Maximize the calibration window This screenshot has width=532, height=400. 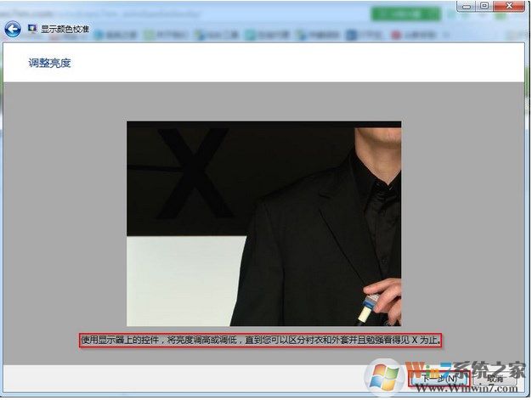(484, 6)
